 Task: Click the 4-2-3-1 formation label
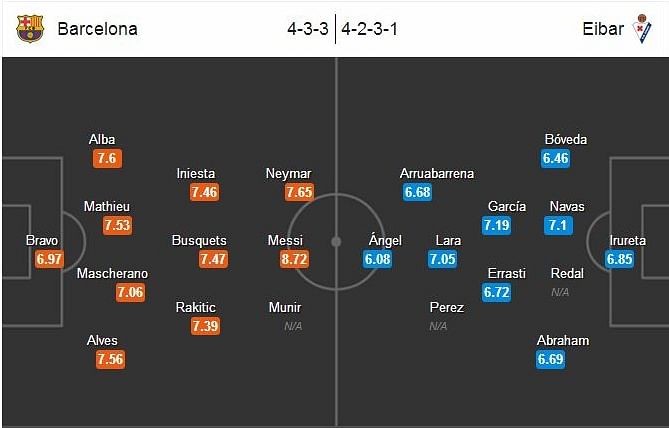[x=369, y=29]
